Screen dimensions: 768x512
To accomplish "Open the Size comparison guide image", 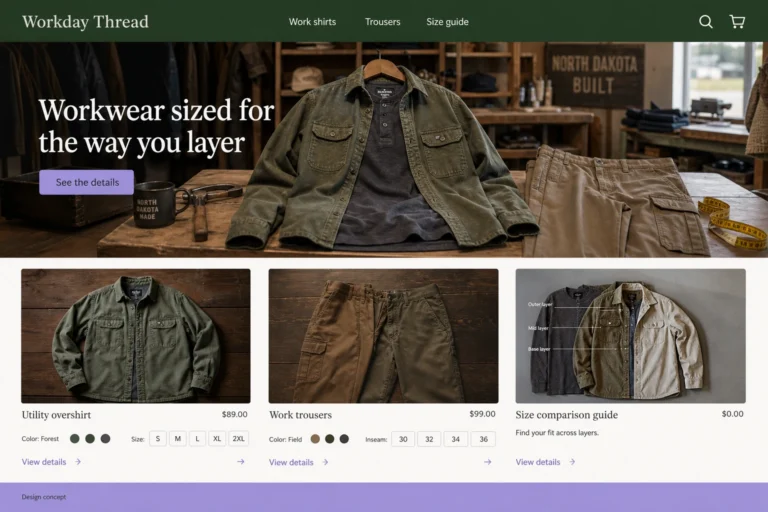I will 630,336.
